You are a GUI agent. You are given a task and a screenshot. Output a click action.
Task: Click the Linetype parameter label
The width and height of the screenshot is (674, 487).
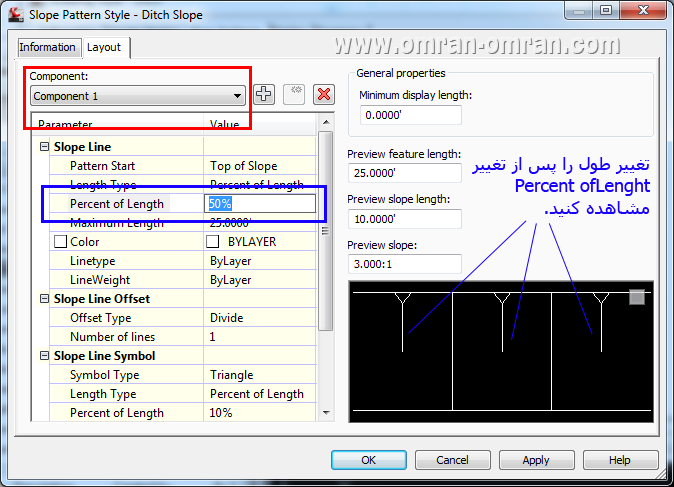click(x=92, y=260)
